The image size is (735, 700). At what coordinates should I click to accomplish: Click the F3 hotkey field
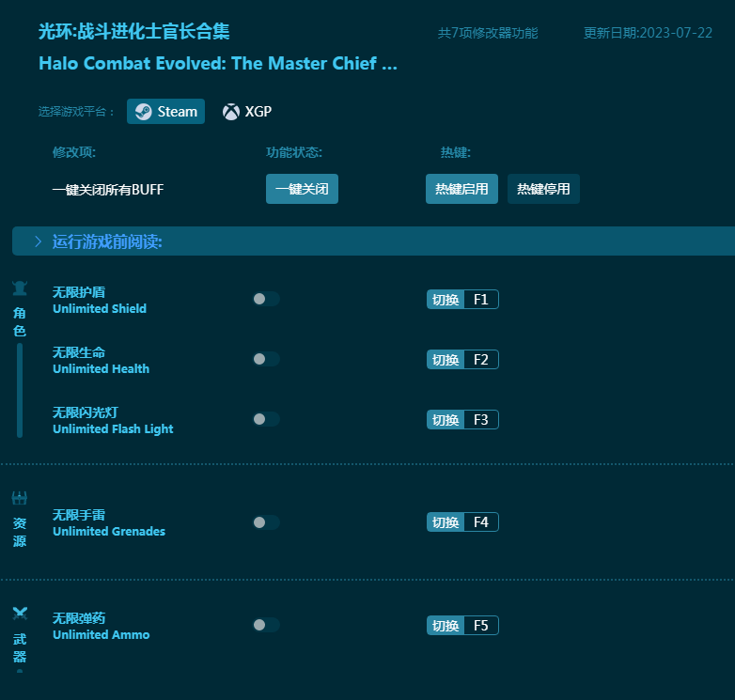[x=481, y=419]
